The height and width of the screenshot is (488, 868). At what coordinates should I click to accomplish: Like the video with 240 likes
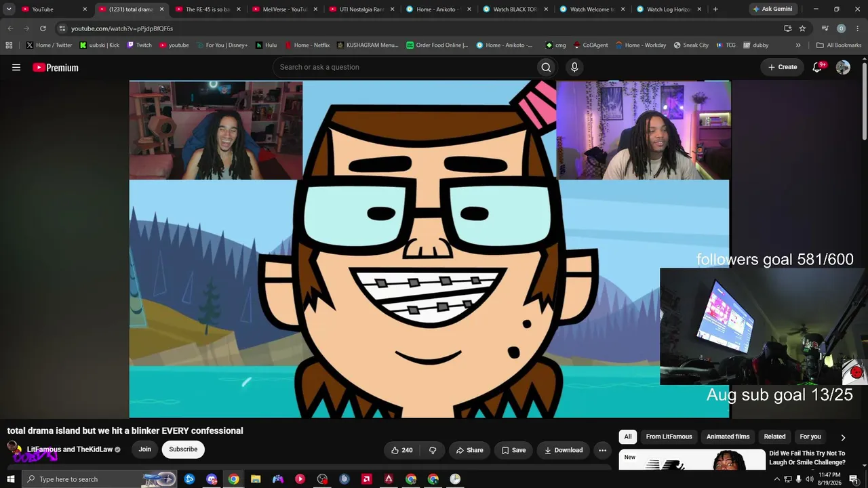[x=402, y=450]
